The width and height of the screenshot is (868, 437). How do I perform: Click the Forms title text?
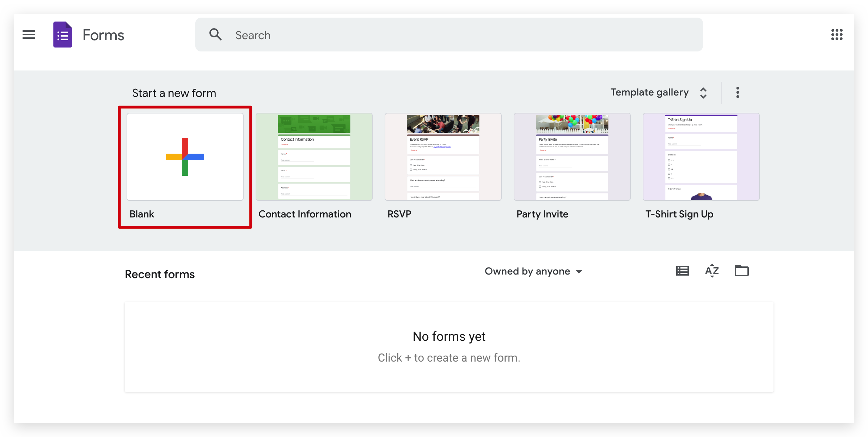(103, 35)
